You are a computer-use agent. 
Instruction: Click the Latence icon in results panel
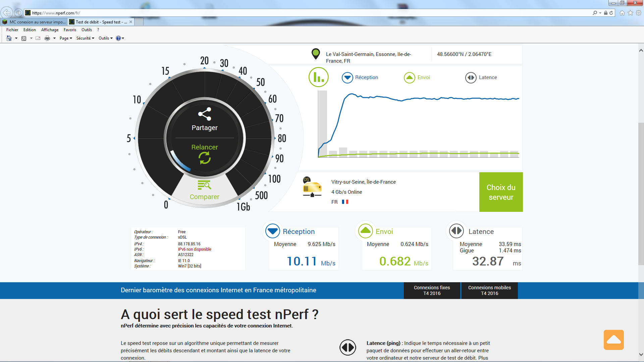pyautogui.click(x=457, y=231)
